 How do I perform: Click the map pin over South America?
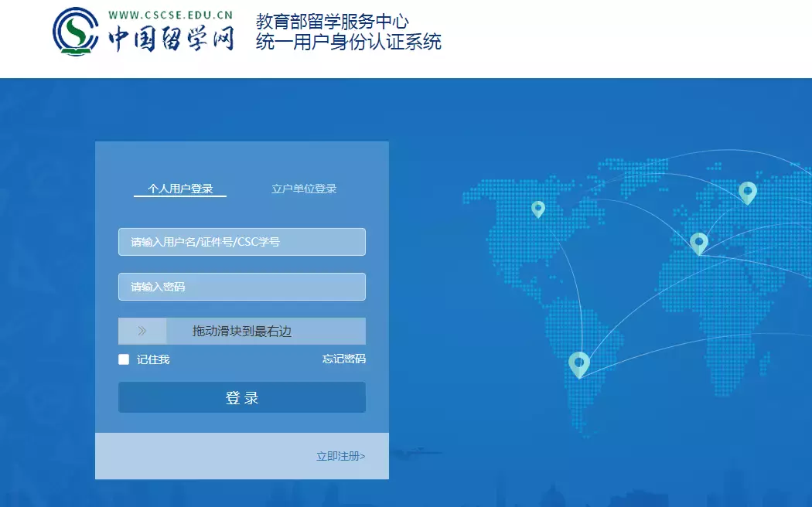(579, 363)
